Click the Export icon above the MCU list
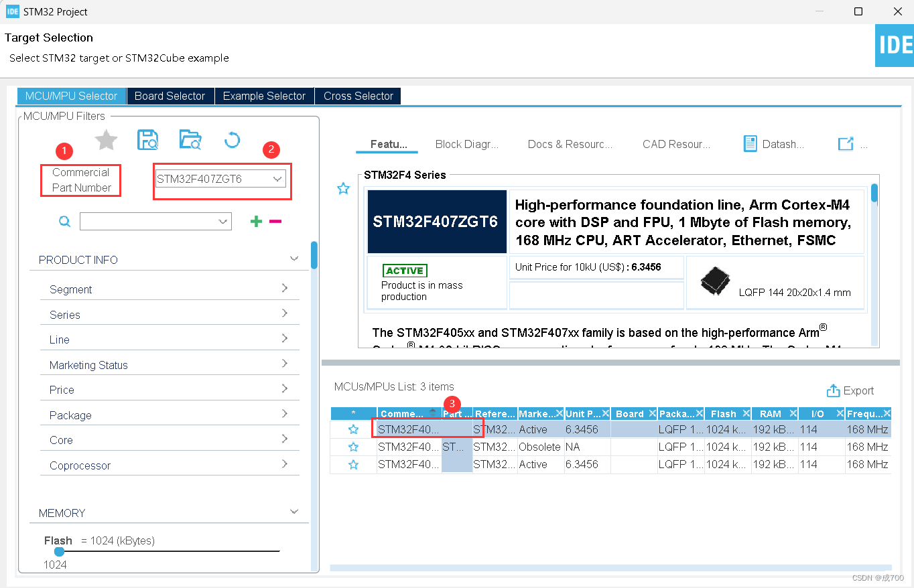 833,390
